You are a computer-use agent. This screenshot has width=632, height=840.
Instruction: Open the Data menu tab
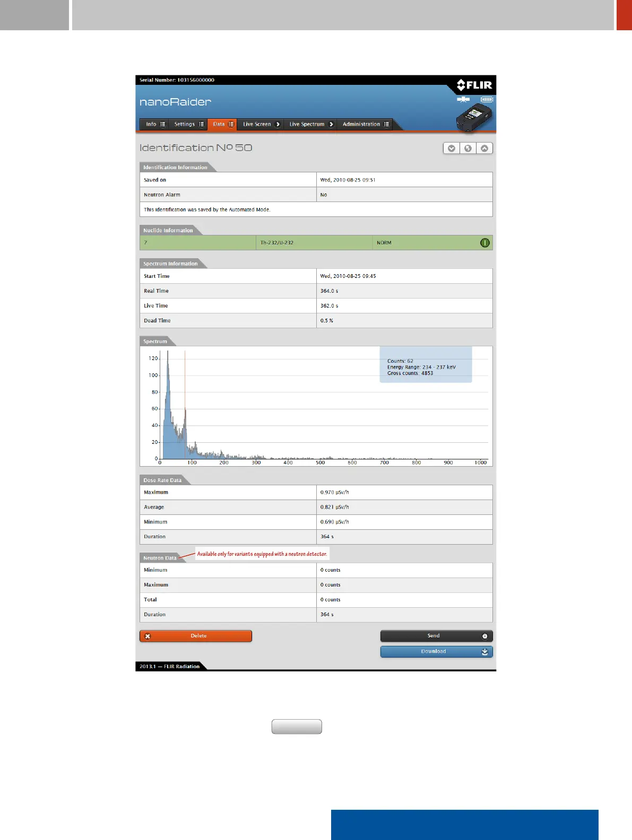pyautogui.click(x=222, y=124)
